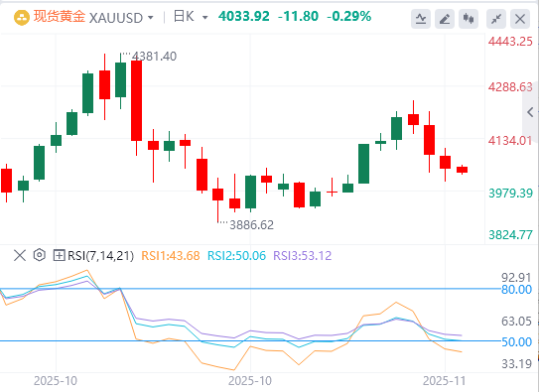Toggle RSI3 line visibility label
The height and width of the screenshot is (392, 539).
302,256
